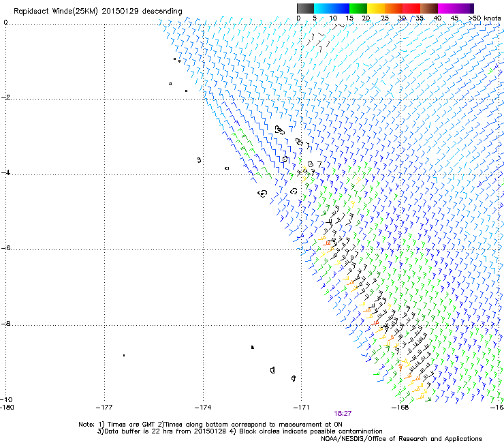Click the '20' legend scale label
Viewport: 504px width, 443px height.
(x=366, y=18)
